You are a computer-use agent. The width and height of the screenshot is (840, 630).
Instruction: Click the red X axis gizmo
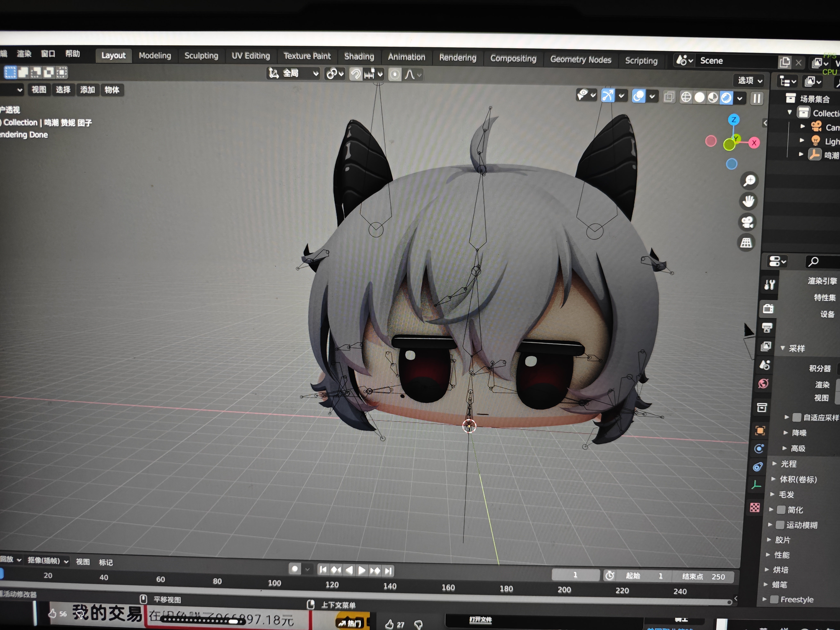click(754, 143)
